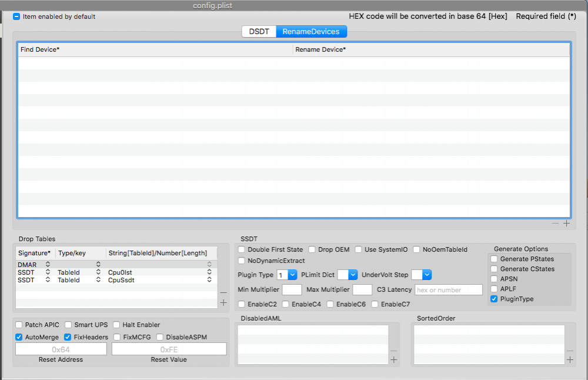Uncheck the AutoMerge option
This screenshot has width=588, height=380.
pyautogui.click(x=19, y=337)
